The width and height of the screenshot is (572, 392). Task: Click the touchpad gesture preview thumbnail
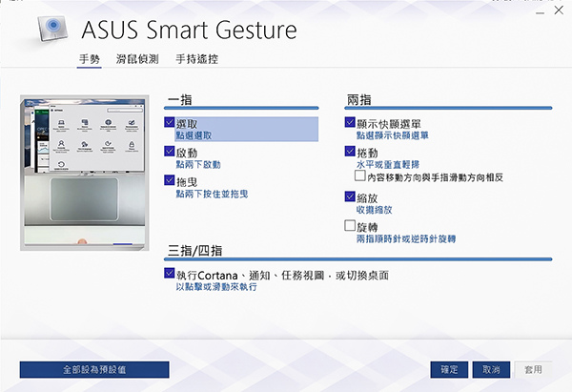pyautogui.click(x=85, y=173)
